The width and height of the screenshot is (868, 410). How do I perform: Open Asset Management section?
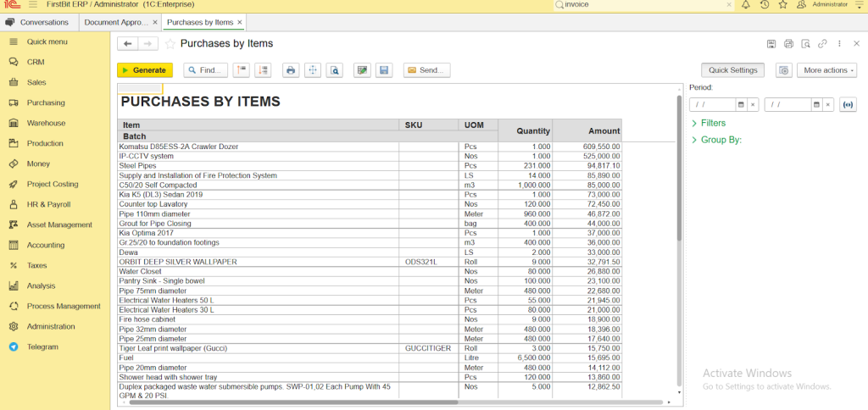[x=59, y=224]
